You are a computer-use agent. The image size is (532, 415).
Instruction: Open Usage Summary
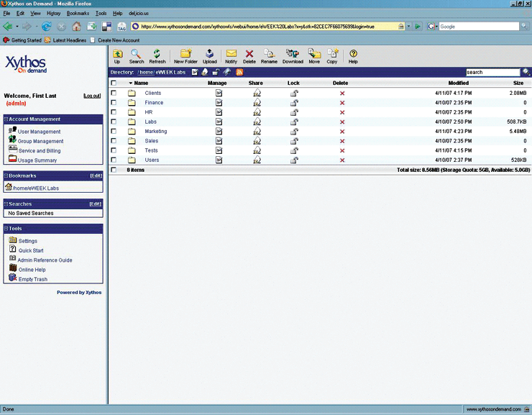pyautogui.click(x=37, y=160)
